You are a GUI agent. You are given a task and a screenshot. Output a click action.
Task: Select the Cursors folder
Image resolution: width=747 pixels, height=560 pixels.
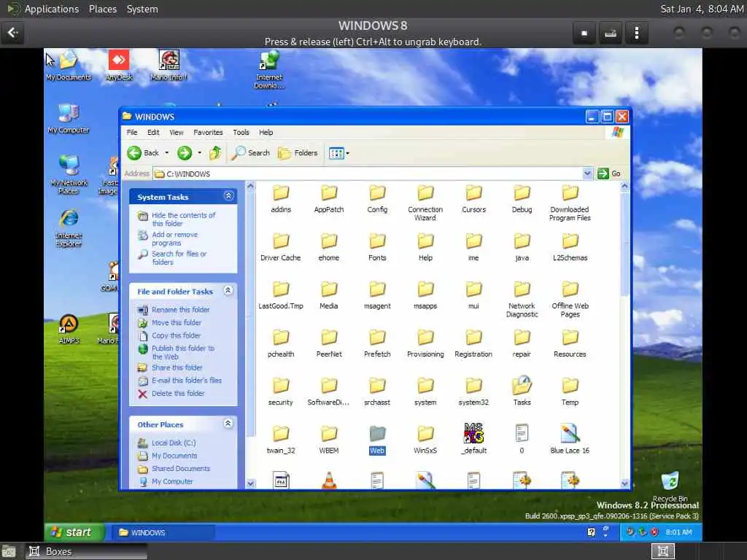pos(473,198)
